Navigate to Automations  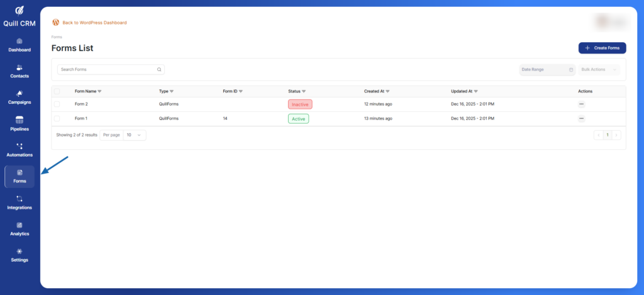tap(19, 150)
